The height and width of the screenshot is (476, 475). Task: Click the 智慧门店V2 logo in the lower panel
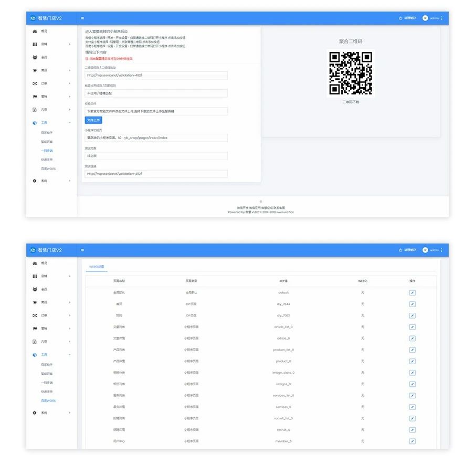click(46, 250)
